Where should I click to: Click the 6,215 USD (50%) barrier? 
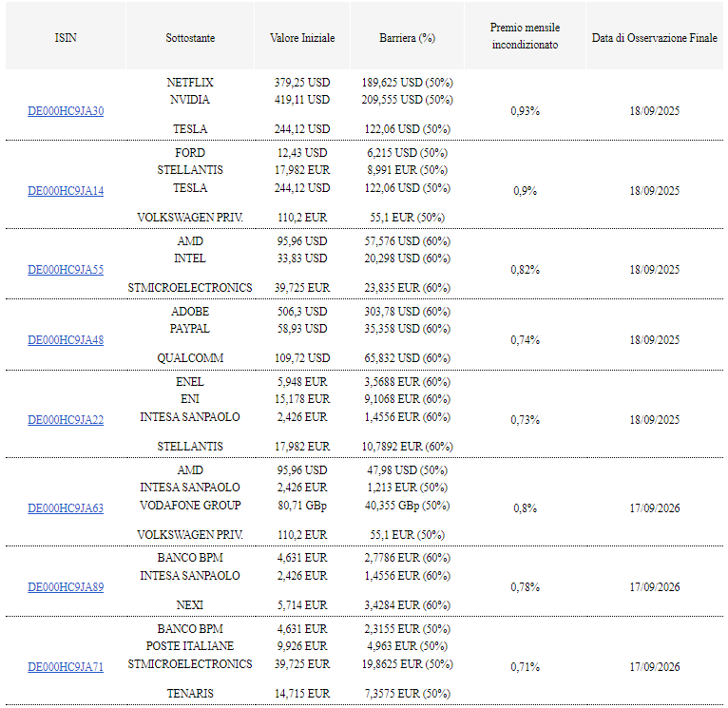pos(407,153)
